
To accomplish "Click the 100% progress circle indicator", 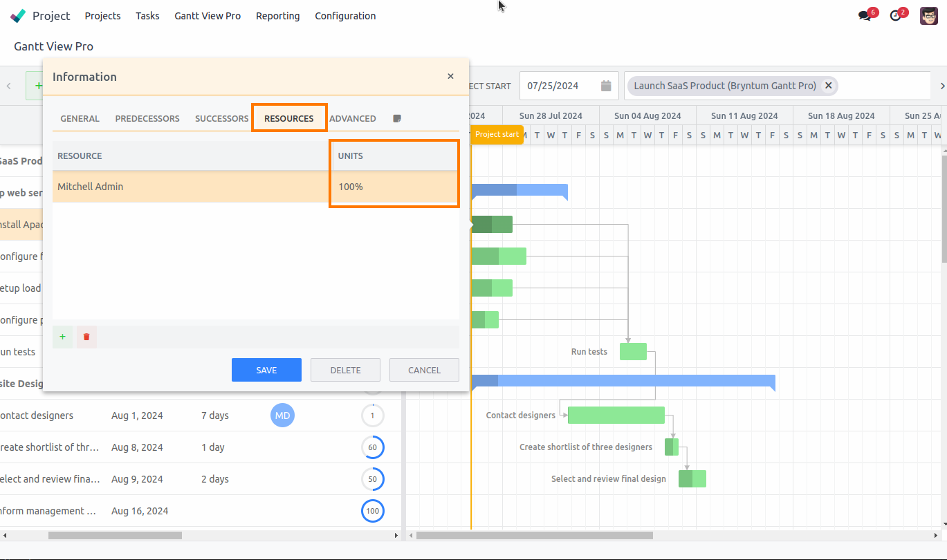I will [373, 511].
